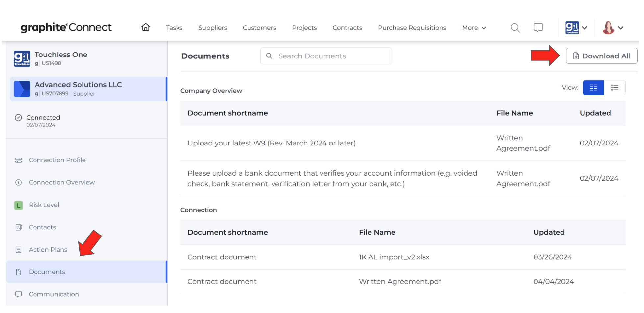Image resolution: width=644 pixels, height=313 pixels.
Task: Select the Advanced Solutions LLC supplier card
Action: coord(88,89)
